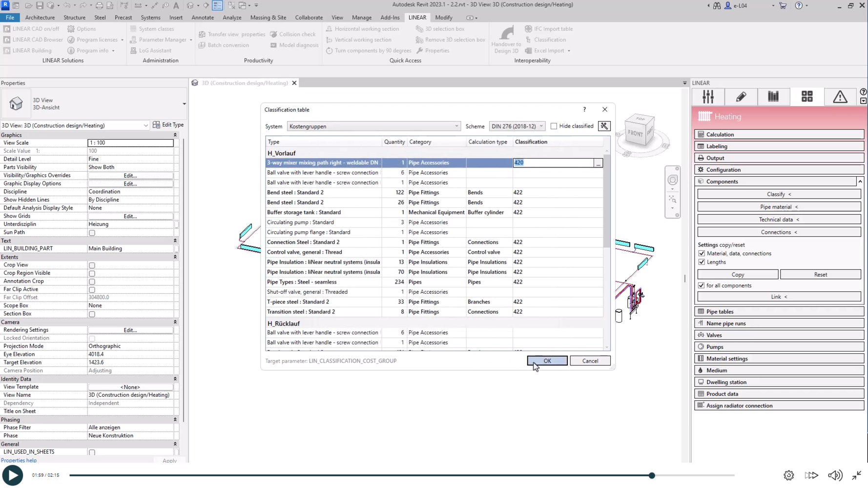Click the Classification ribbon tool

point(545,40)
